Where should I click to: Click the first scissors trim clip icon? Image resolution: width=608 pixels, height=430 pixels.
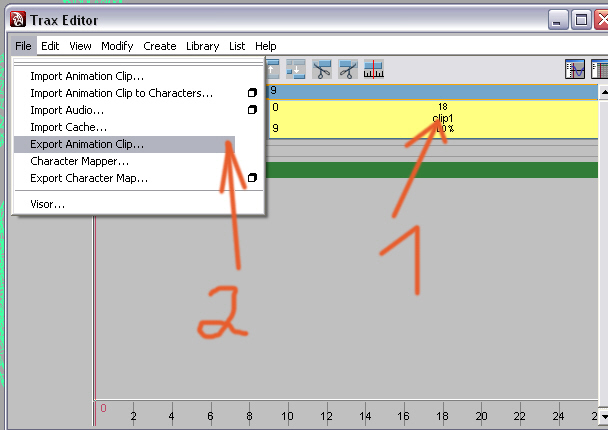pos(322,68)
